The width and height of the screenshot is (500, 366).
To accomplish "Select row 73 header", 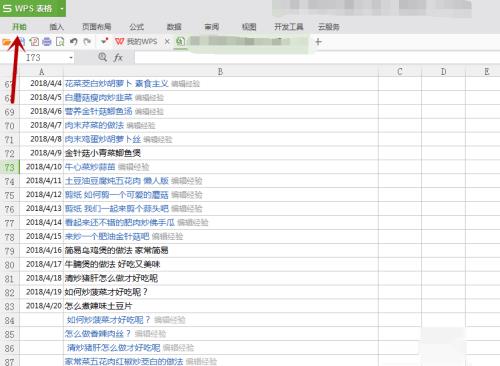I will tap(10, 167).
